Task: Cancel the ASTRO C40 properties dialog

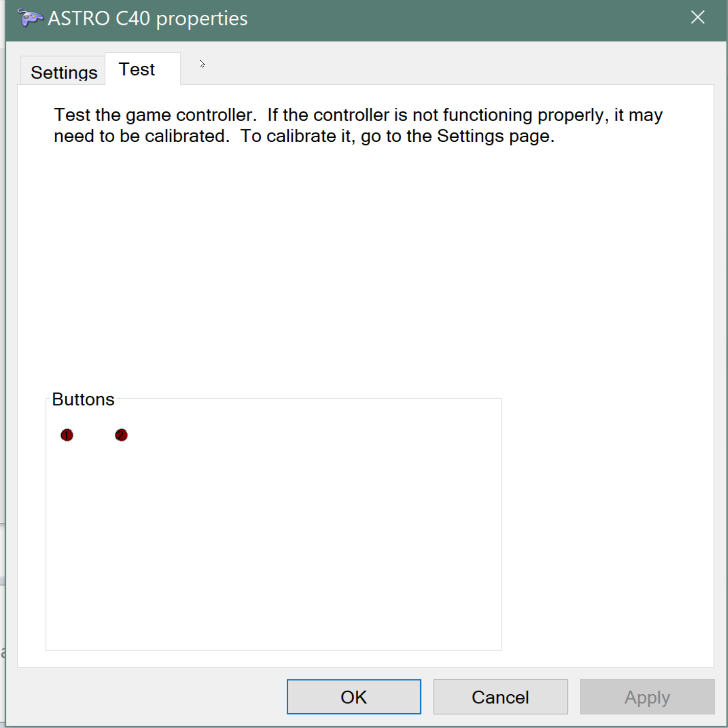Action: pyautogui.click(x=501, y=697)
